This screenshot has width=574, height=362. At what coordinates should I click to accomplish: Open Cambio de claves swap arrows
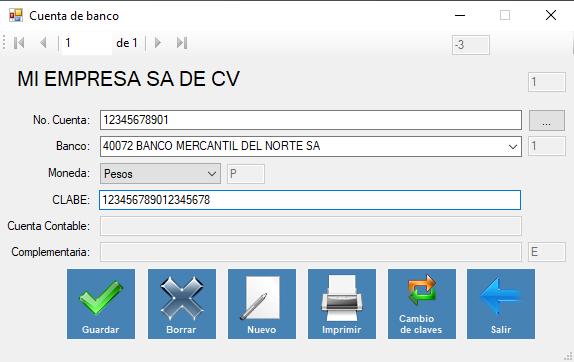(x=422, y=304)
